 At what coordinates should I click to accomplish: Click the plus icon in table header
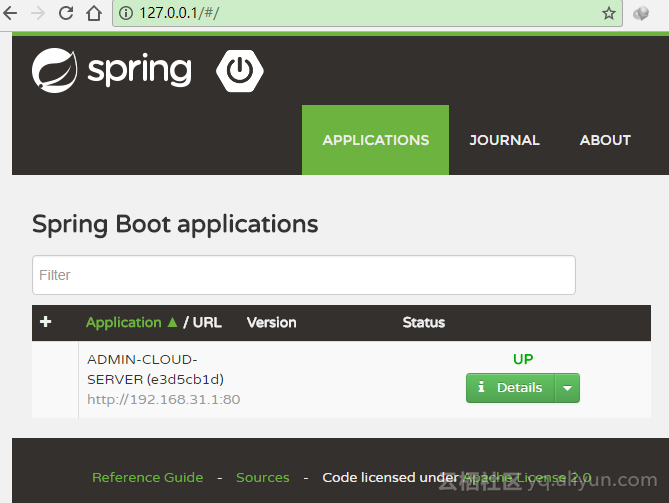tap(46, 321)
